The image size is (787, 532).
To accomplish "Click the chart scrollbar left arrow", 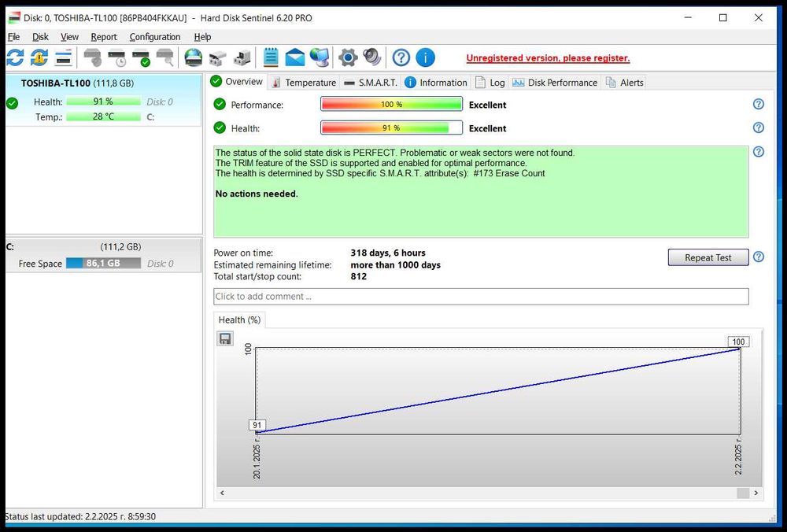I will [x=223, y=493].
